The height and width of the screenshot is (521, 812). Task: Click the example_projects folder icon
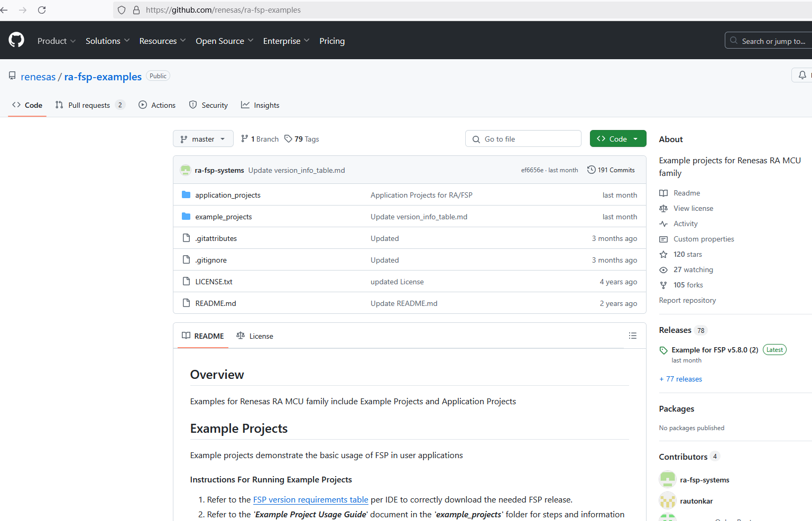[x=186, y=217]
